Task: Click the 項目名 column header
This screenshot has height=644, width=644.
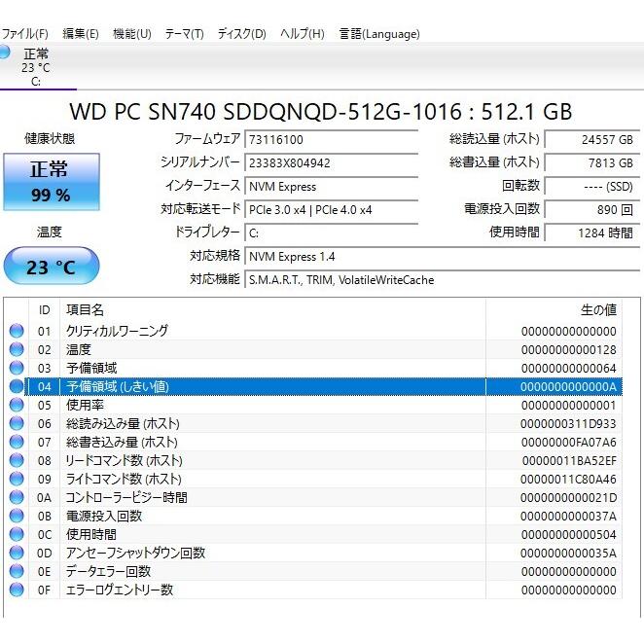Action: pyautogui.click(x=272, y=310)
